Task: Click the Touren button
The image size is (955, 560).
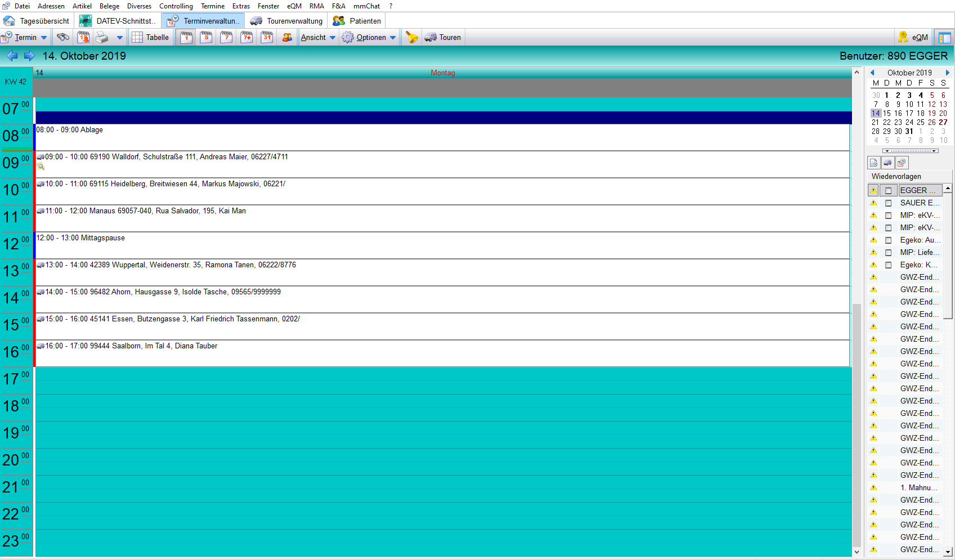Action: pyautogui.click(x=443, y=38)
